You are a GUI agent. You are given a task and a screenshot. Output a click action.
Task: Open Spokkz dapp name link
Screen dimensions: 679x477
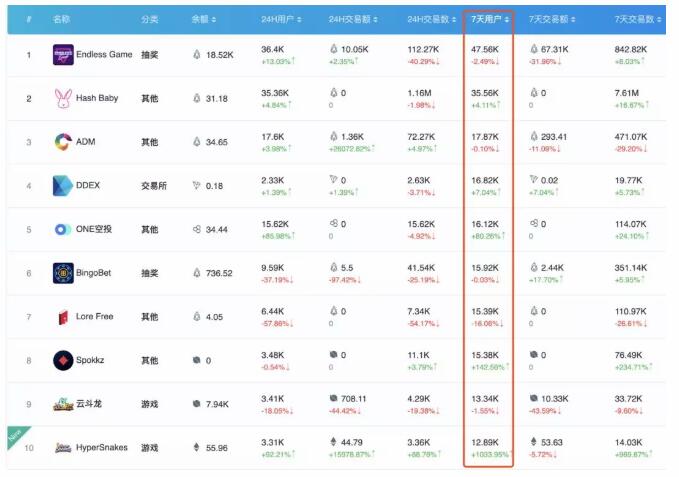[90, 360]
